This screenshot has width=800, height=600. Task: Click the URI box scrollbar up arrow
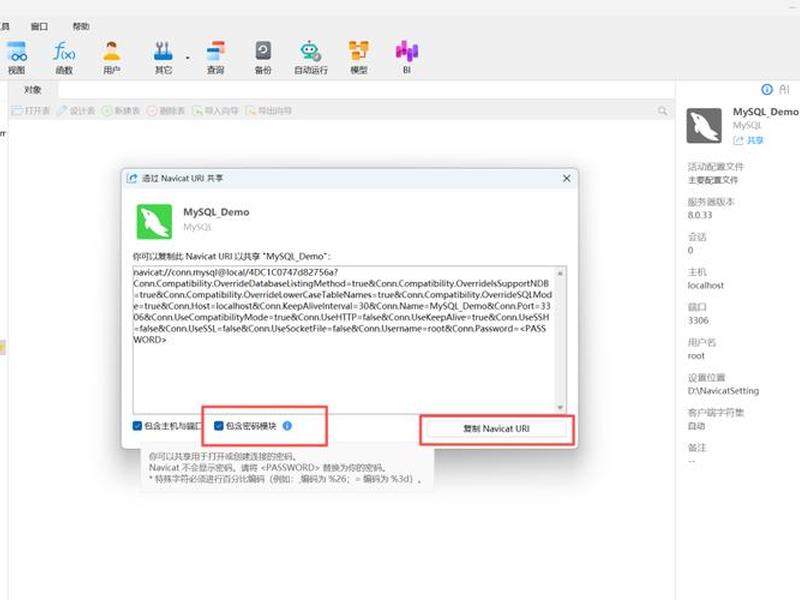coord(560,273)
